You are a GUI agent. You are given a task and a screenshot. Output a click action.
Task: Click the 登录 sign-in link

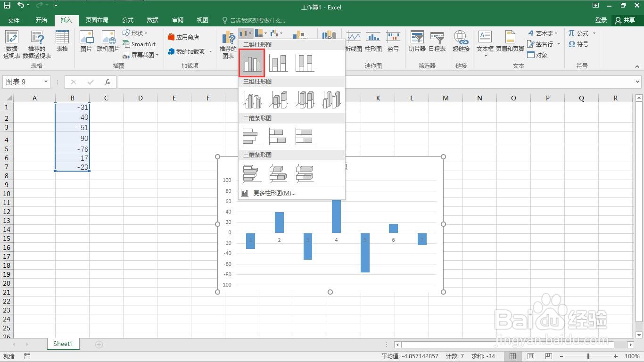[601, 20]
